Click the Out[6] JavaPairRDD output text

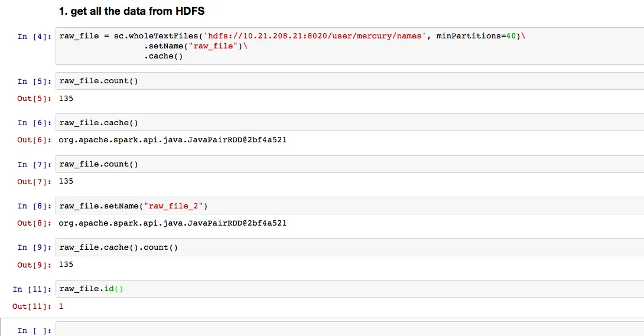click(x=173, y=140)
